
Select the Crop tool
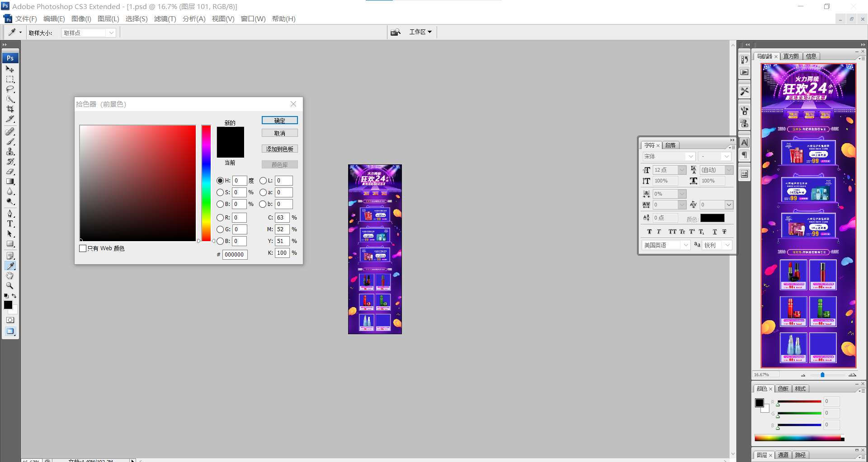pyautogui.click(x=10, y=109)
